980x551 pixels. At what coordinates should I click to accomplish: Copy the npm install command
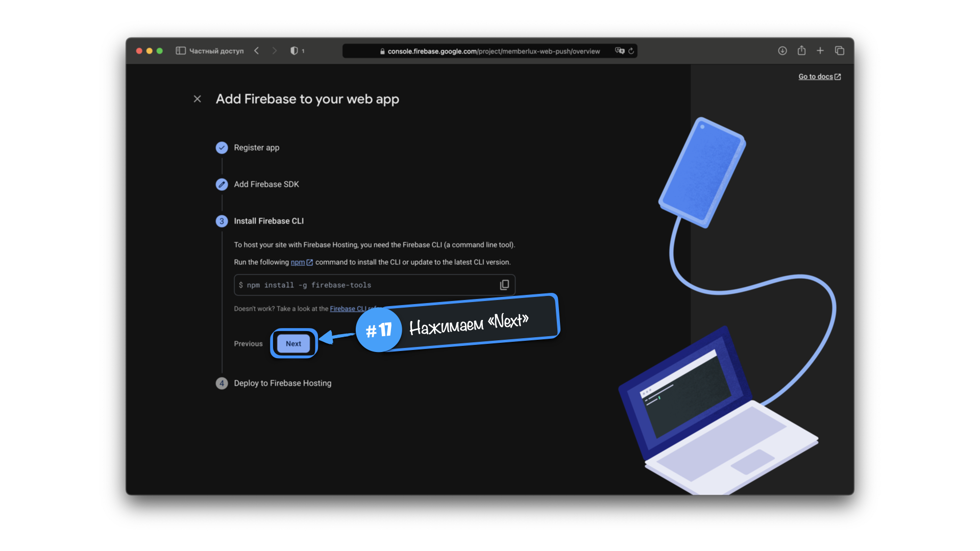pos(504,285)
